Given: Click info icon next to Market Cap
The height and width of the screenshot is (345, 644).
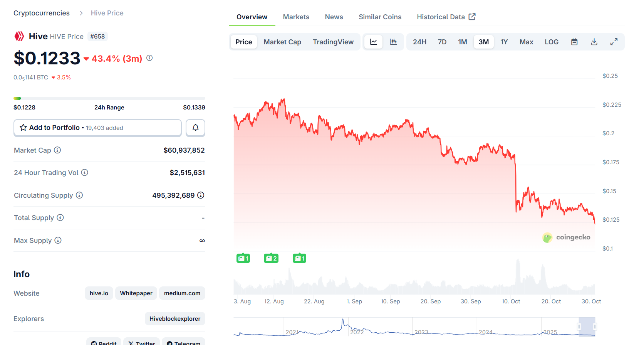Looking at the screenshot, I should (x=57, y=150).
